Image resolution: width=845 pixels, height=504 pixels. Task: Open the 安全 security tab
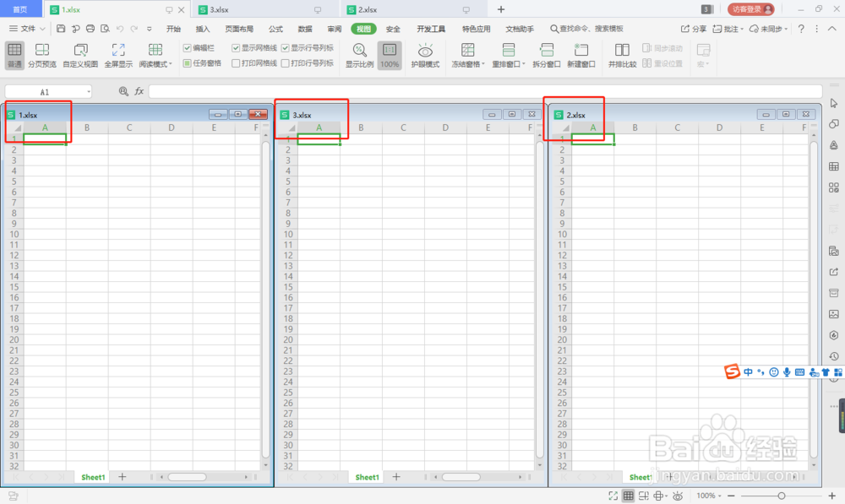pyautogui.click(x=393, y=29)
